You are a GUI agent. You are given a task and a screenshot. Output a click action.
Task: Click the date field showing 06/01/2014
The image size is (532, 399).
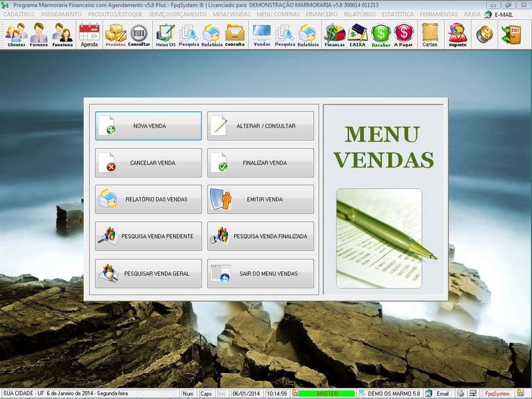point(249,392)
